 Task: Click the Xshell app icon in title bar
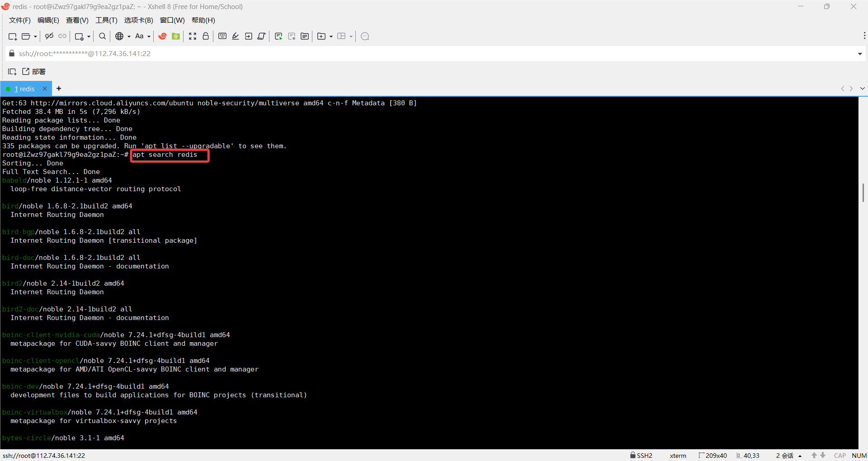[x=5, y=6]
